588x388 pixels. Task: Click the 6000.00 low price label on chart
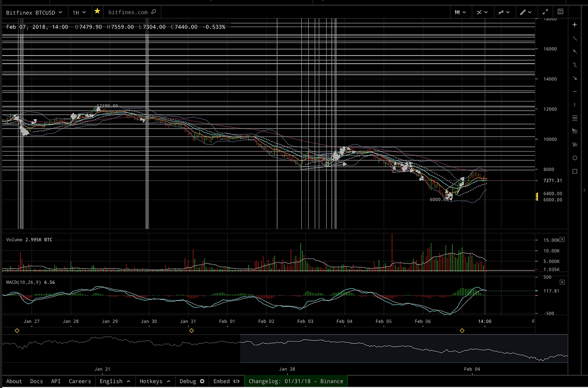[439, 200]
